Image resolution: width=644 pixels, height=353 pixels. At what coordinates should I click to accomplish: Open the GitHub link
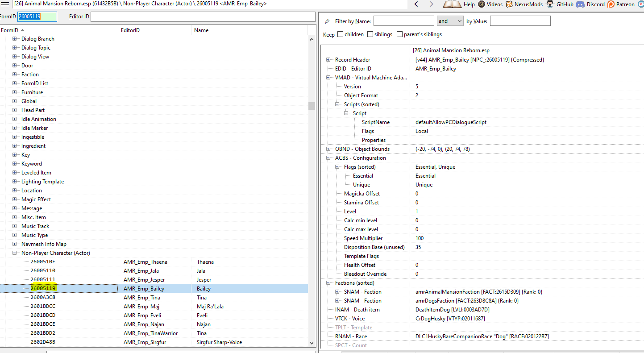tap(560, 4)
